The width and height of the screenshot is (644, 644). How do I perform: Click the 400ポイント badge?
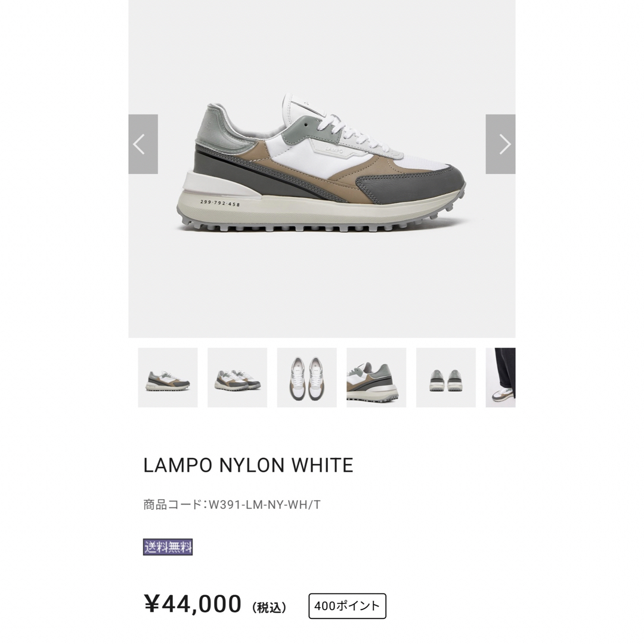point(347,606)
